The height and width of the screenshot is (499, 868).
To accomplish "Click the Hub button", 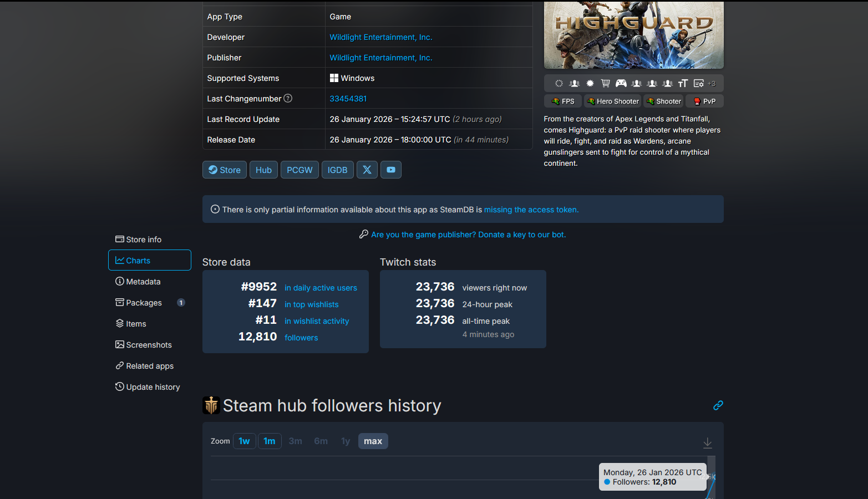I will (263, 170).
